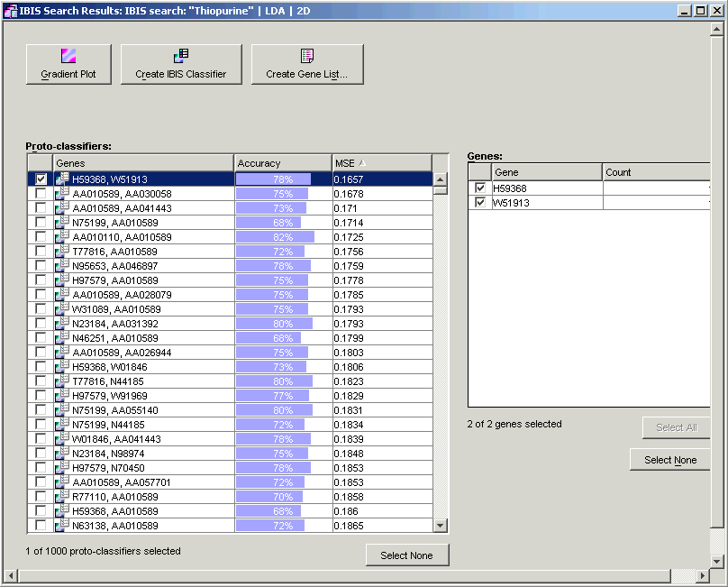The width and height of the screenshot is (728, 587).
Task: Click 82% accuracy bar of AA010110, AA010589
Action: tap(275, 237)
